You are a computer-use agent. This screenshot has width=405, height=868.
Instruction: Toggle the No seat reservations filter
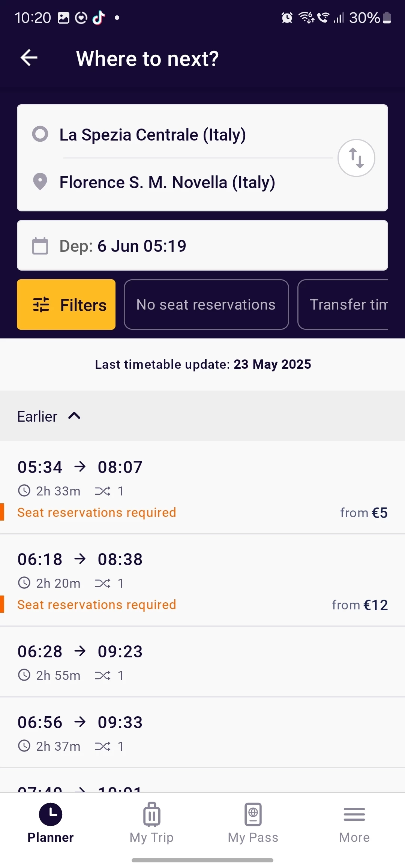pyautogui.click(x=206, y=305)
